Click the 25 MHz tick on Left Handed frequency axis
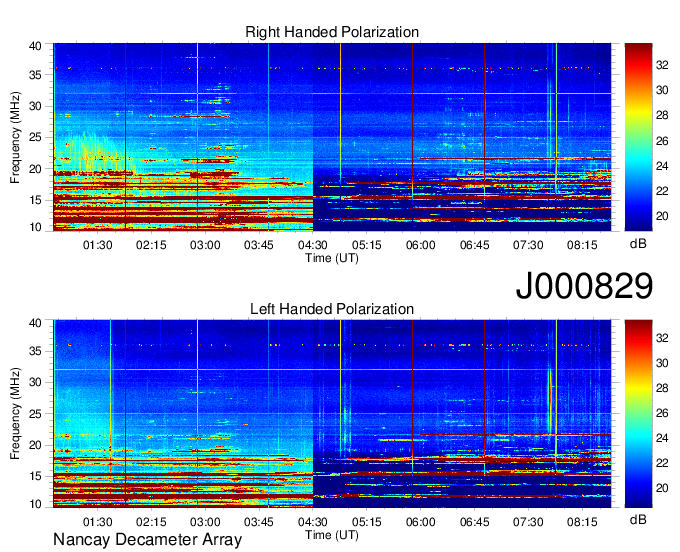The height and width of the screenshot is (552, 680). (35, 414)
